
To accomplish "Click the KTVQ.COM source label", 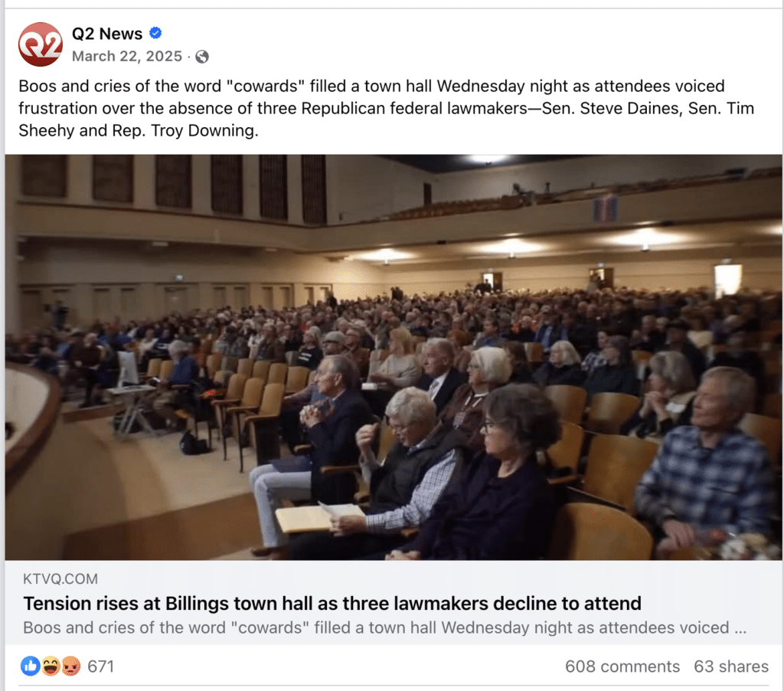I will click(x=60, y=579).
